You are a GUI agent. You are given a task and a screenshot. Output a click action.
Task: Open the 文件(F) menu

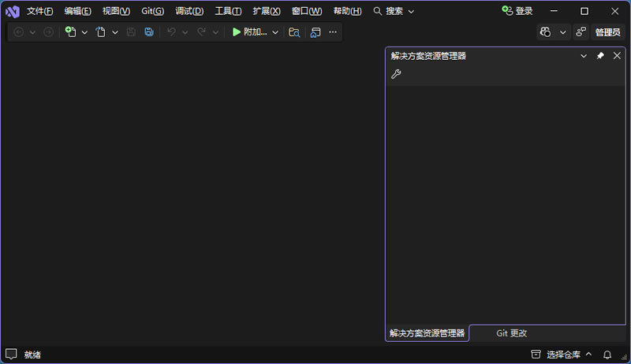(39, 11)
